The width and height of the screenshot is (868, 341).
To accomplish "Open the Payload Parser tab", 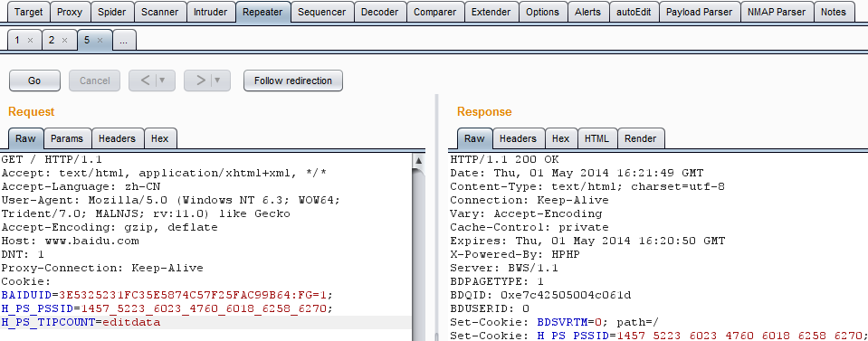I will pos(699,12).
